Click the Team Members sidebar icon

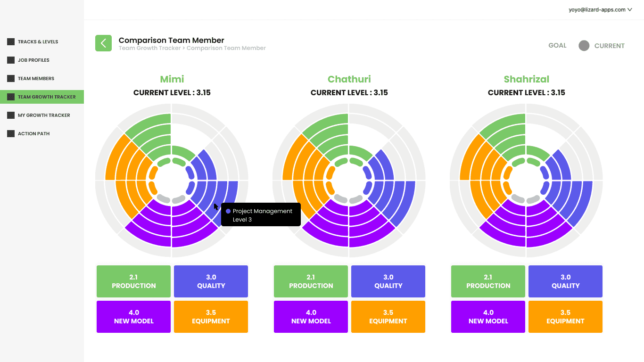coord(11,78)
